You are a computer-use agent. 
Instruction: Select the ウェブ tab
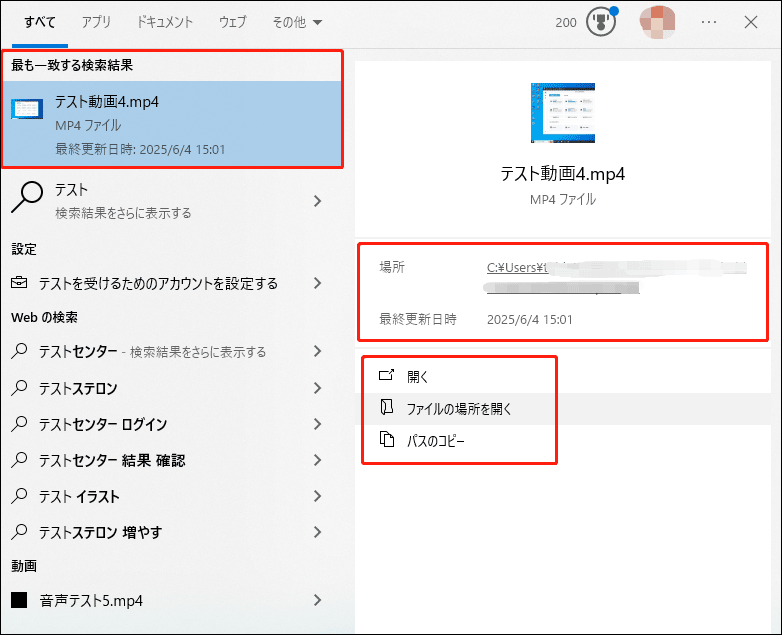(233, 22)
